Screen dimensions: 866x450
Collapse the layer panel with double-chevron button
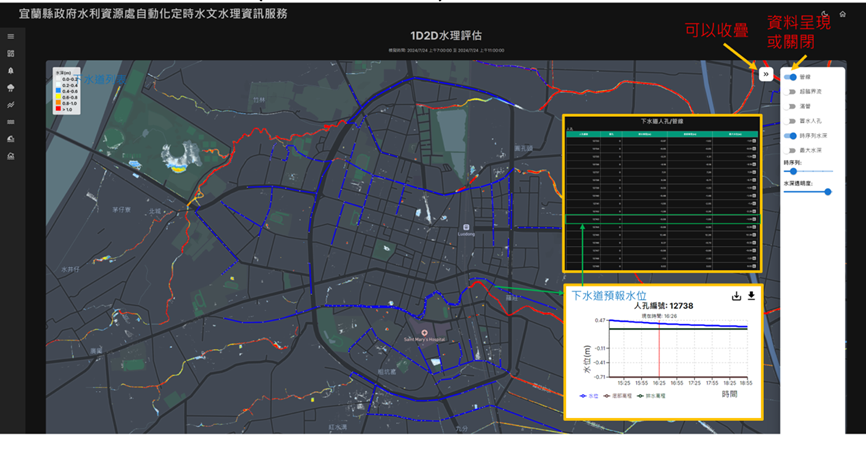pos(765,74)
